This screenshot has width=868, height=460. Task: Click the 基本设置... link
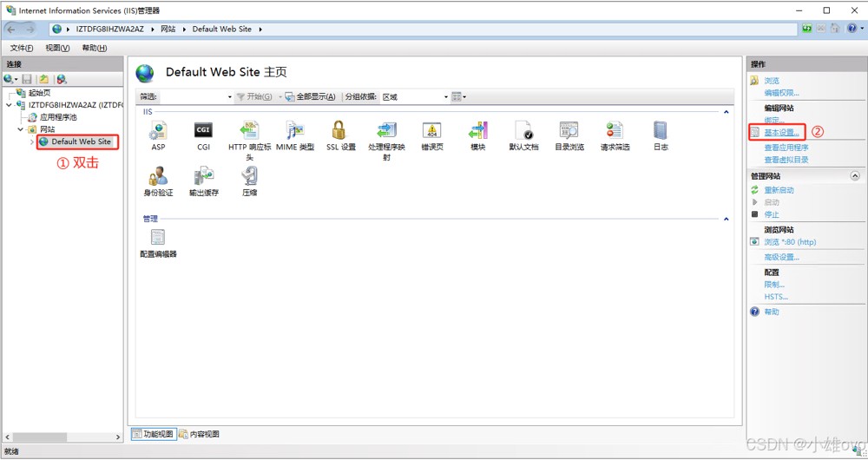781,133
